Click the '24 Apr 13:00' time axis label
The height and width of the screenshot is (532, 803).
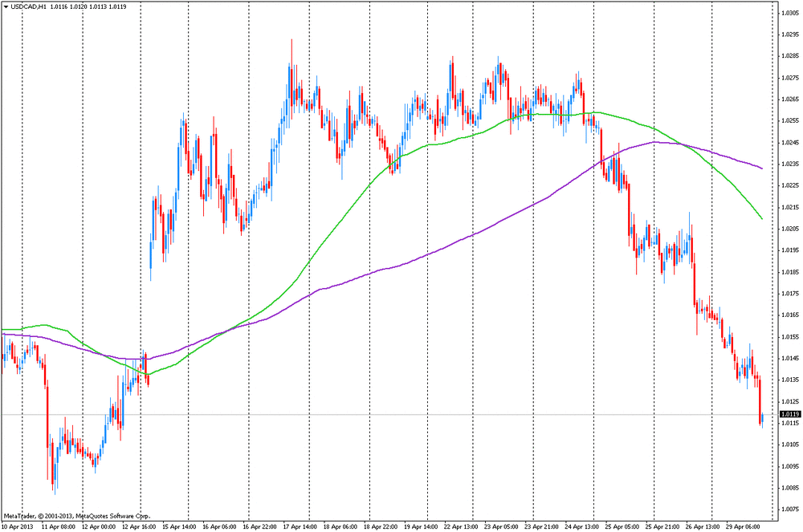[x=581, y=526]
